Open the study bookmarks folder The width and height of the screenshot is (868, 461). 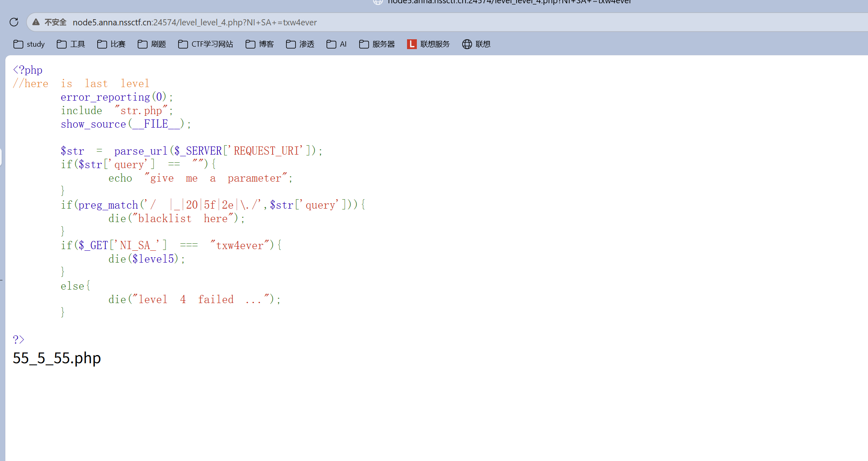tap(29, 44)
